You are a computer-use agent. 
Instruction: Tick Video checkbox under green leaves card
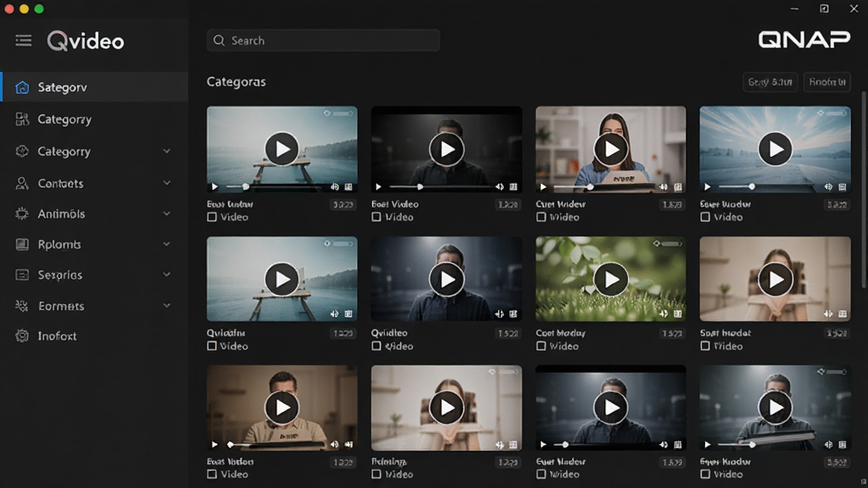click(x=541, y=346)
